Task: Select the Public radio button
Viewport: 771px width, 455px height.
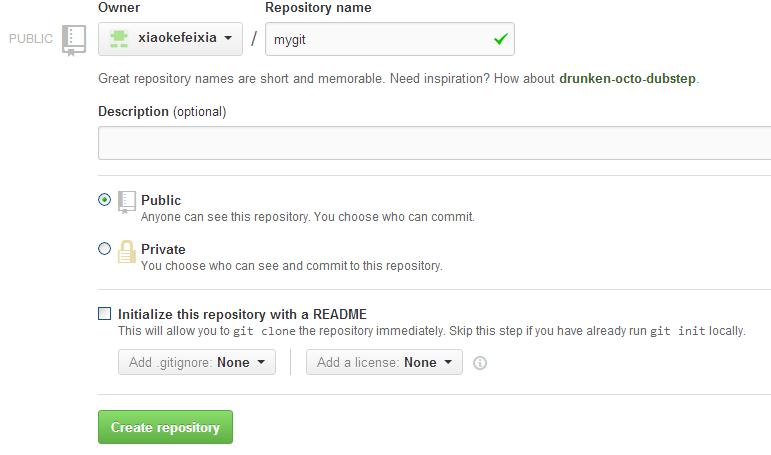Action: 105,200
